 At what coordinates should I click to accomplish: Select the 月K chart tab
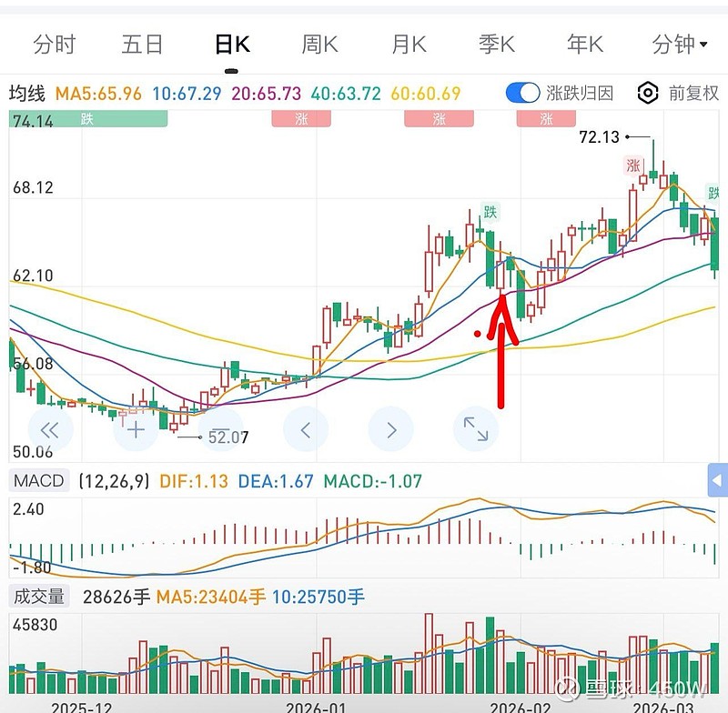click(409, 44)
